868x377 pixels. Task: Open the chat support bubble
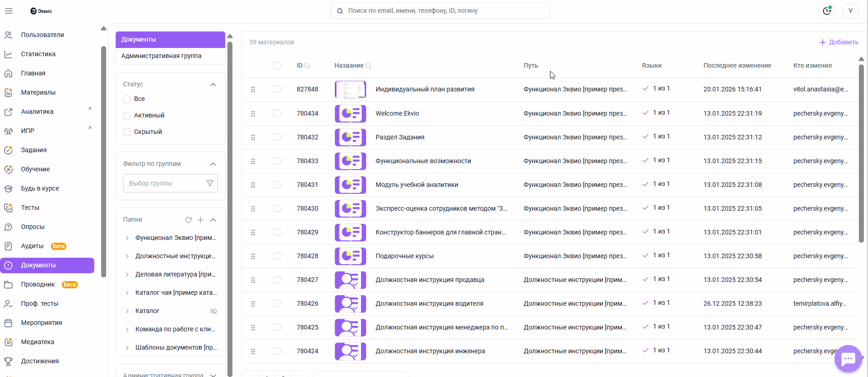[848, 359]
